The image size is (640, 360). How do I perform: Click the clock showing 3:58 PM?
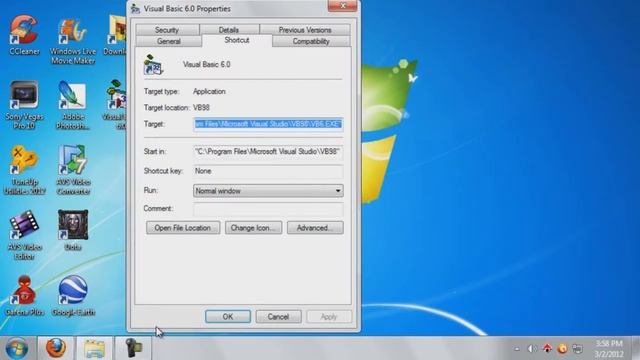609,348
